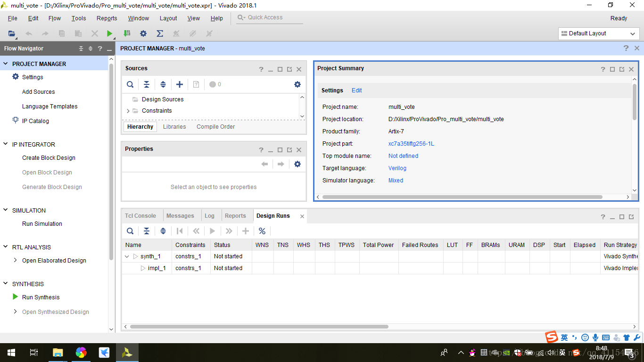This screenshot has width=644, height=362.
Task: Toggle percentage display in Design Runs
Action: [262, 231]
